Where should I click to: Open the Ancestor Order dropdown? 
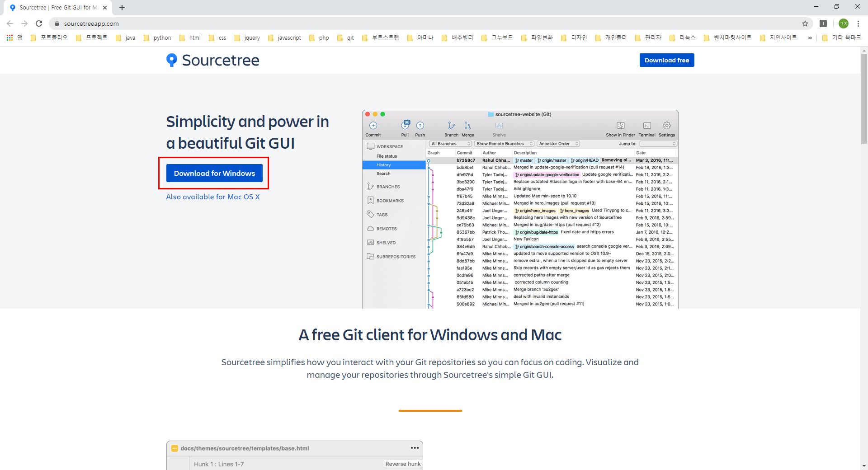(558, 144)
